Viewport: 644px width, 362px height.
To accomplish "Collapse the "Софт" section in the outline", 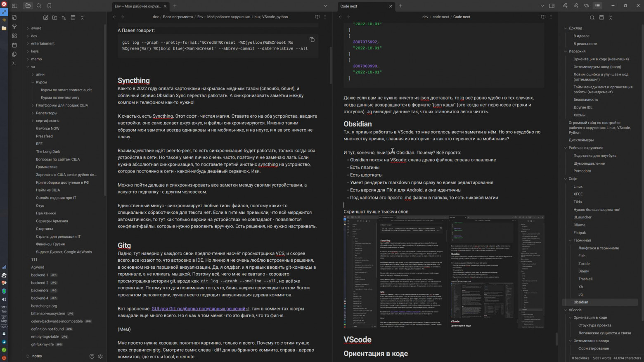I will coord(566,178).
